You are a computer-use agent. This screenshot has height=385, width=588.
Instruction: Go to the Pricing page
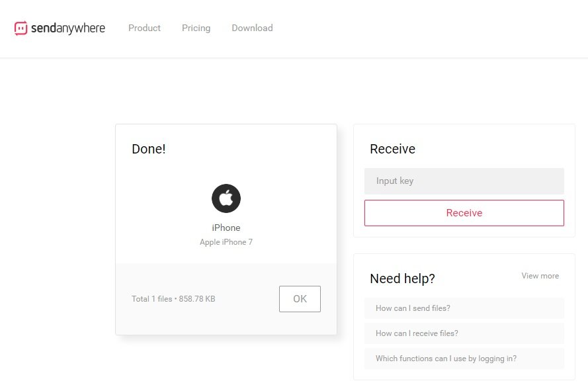[x=196, y=28]
